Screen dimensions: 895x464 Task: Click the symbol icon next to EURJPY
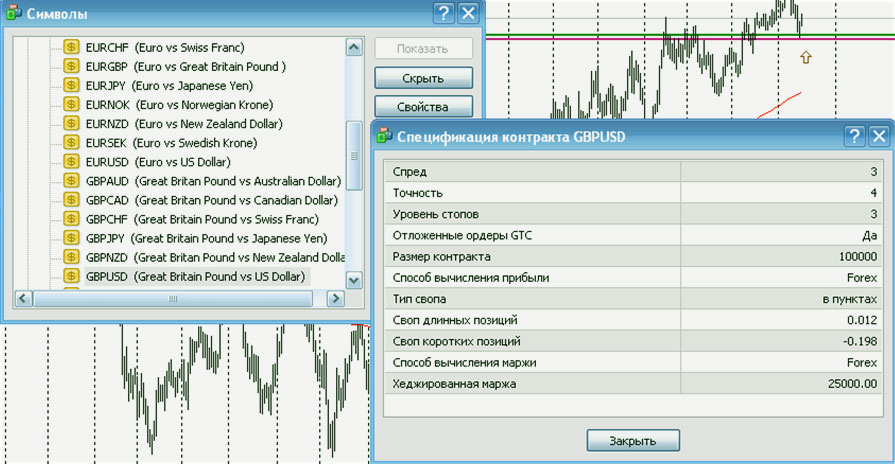click(x=71, y=85)
